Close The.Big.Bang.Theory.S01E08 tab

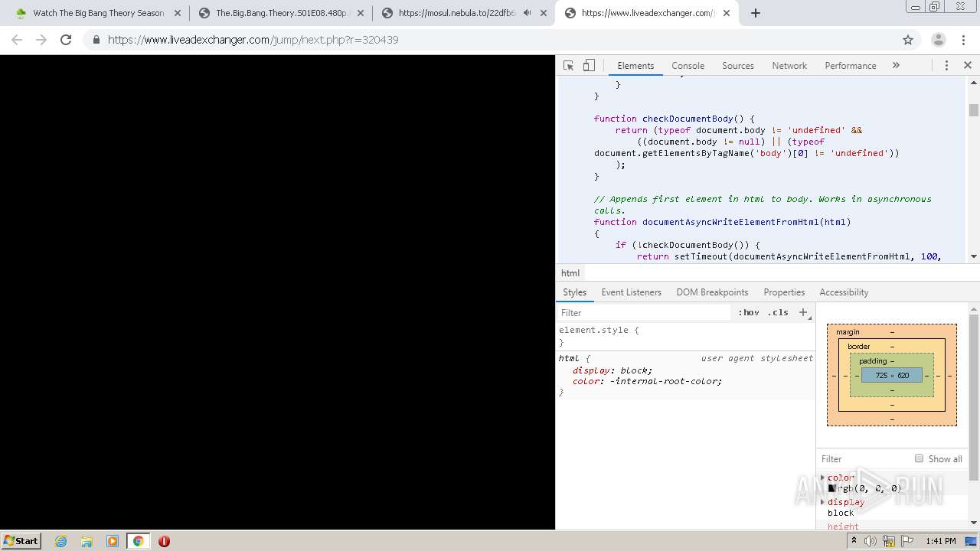[x=361, y=13]
